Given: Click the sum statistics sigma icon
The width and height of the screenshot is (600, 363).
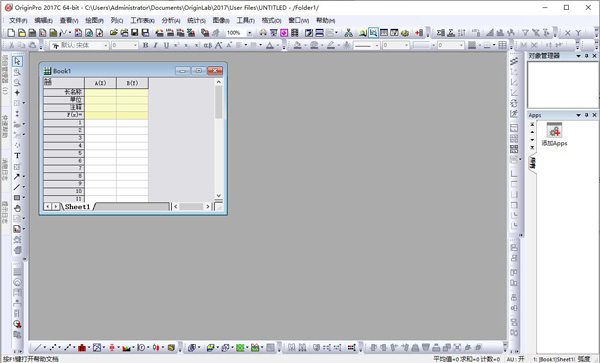Looking at the screenshot, I should tap(441, 33).
